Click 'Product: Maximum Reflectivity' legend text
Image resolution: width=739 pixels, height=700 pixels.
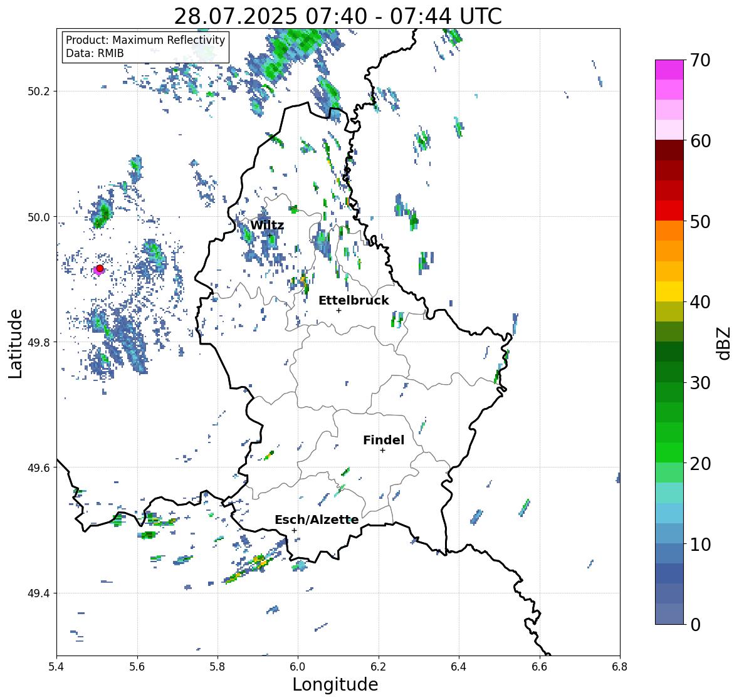pyautogui.click(x=145, y=40)
